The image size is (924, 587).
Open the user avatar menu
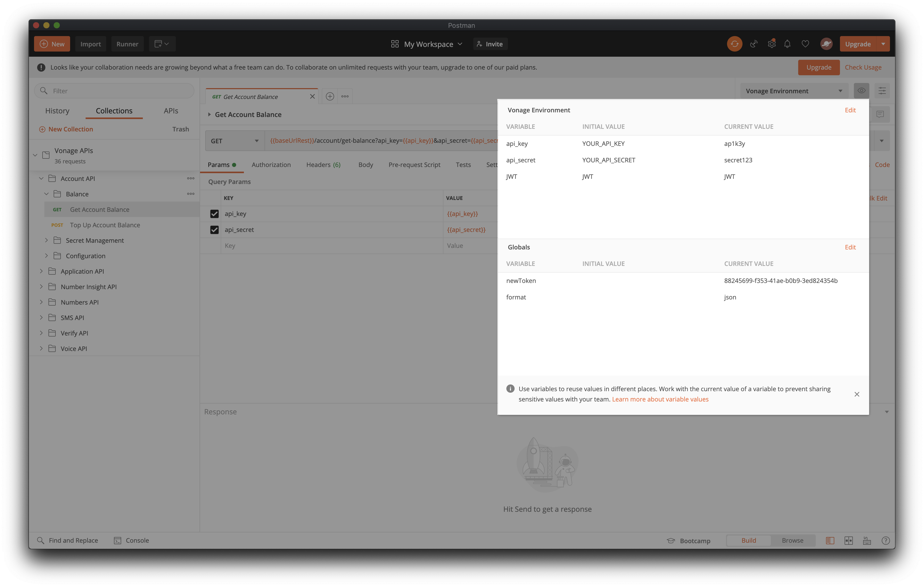click(826, 44)
